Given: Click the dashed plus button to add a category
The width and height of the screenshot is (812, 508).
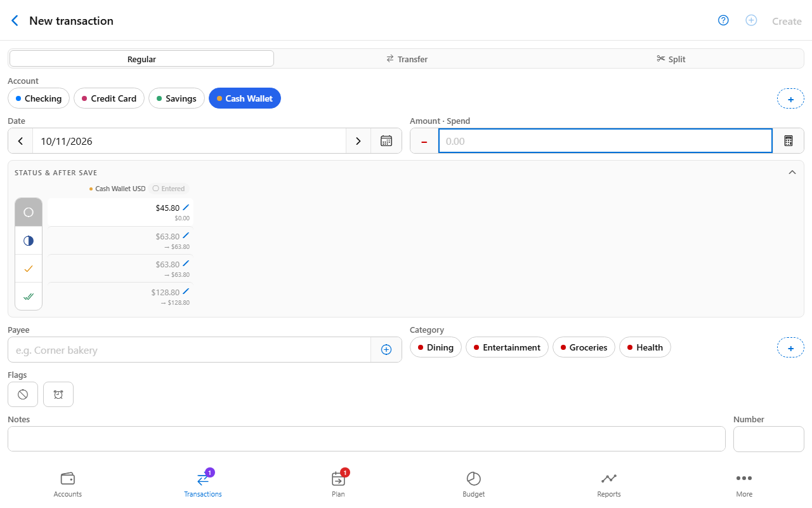Looking at the screenshot, I should [790, 348].
